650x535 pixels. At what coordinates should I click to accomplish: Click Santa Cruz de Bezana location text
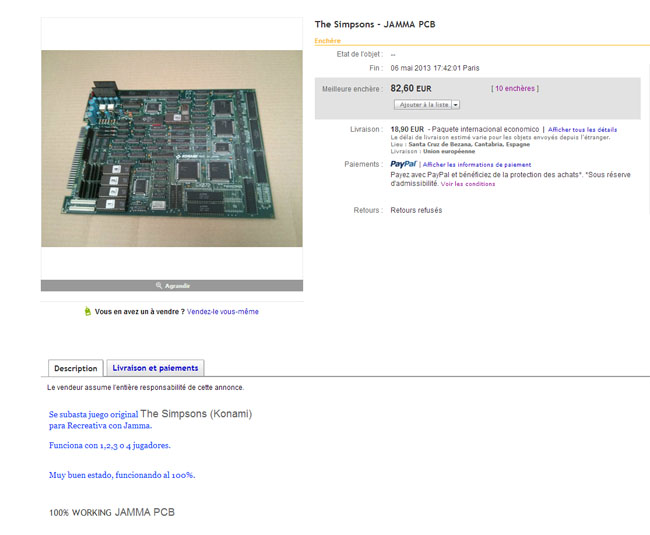469,144
